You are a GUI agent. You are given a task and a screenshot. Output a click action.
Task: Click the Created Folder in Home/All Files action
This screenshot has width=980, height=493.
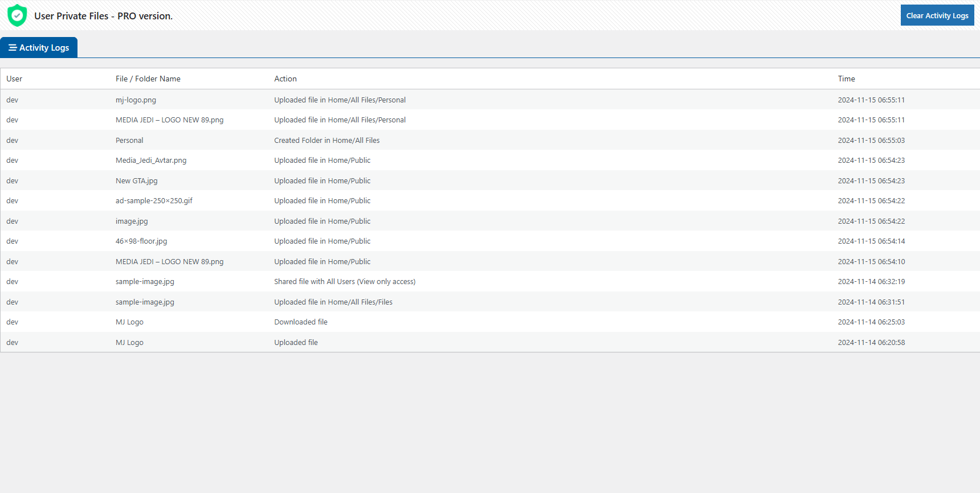326,141
